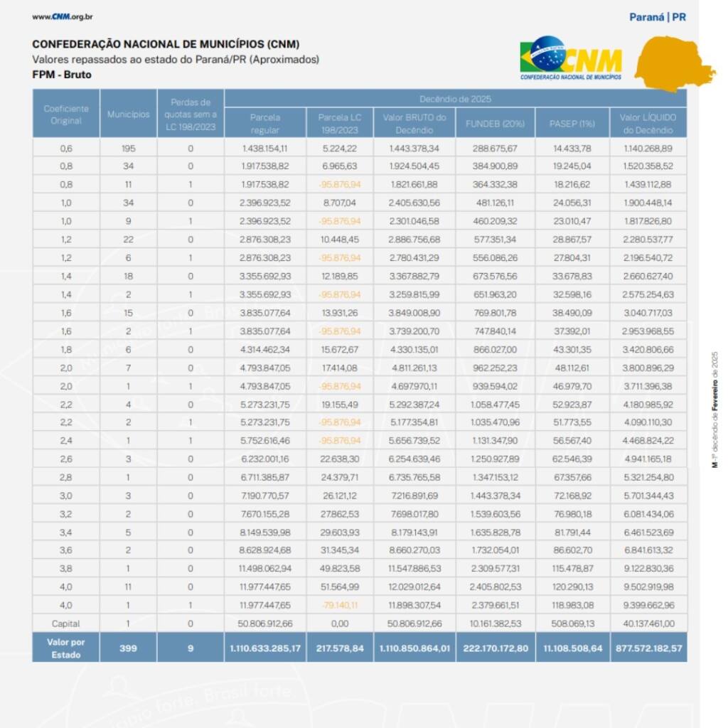Image resolution: width=728 pixels, height=728 pixels.
Task: Select the total Parcela LC '217.578,84'
Action: point(339,648)
